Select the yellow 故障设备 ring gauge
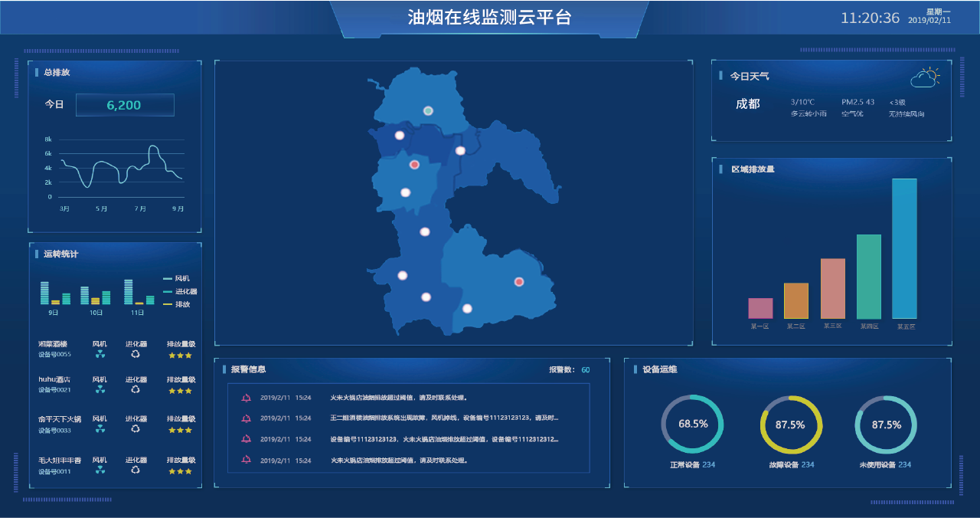 791,425
